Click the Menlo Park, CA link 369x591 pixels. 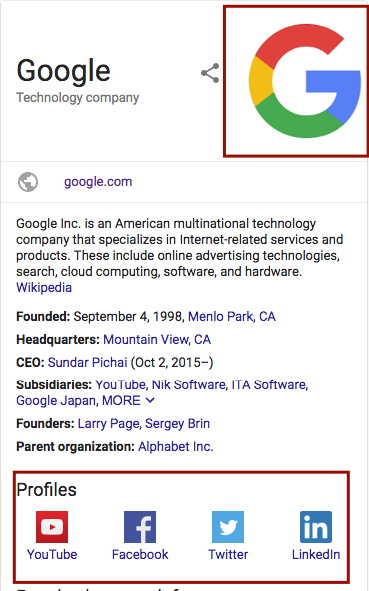coord(232,316)
